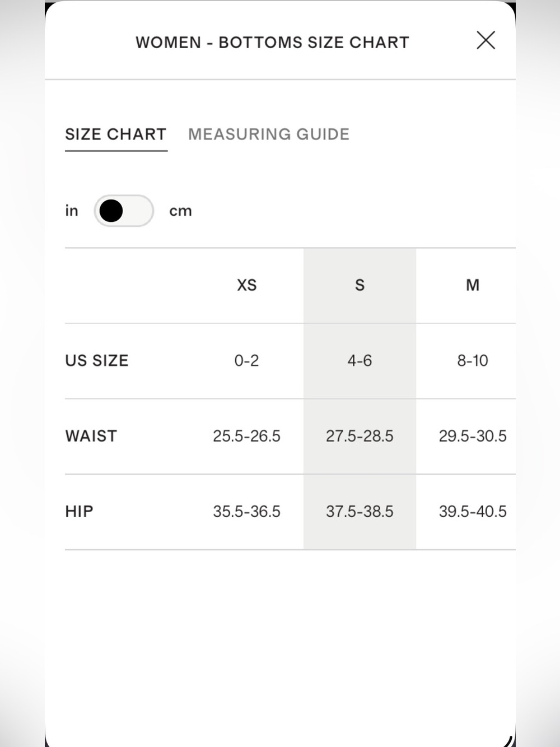The width and height of the screenshot is (560, 747).
Task: Select the M column header
Action: coord(473,285)
